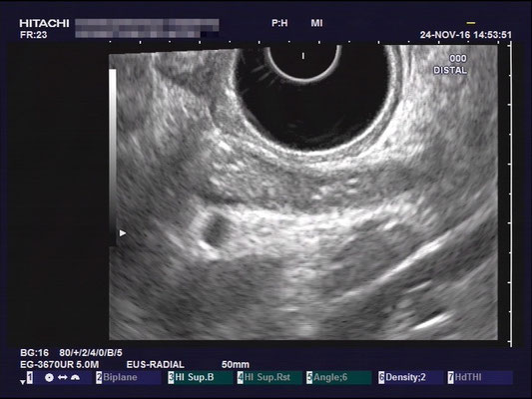This screenshot has width=532, height=399.
Task: Select the HdTHI function
Action: click(480, 377)
